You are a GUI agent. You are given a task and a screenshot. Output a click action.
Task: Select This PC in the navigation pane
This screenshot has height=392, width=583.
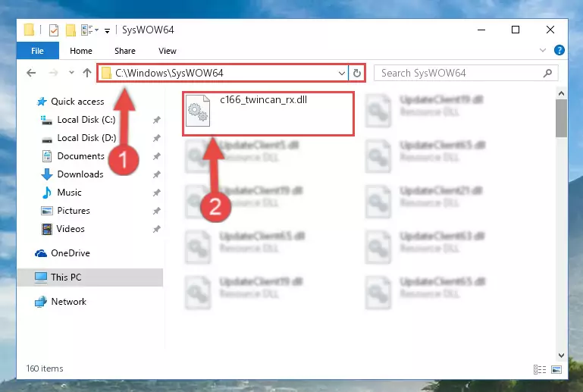click(90, 277)
